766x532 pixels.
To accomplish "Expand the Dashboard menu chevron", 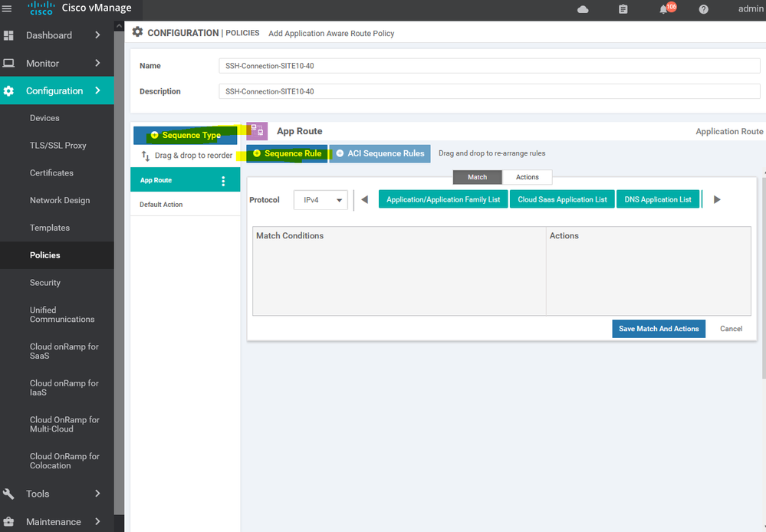I will coord(97,35).
